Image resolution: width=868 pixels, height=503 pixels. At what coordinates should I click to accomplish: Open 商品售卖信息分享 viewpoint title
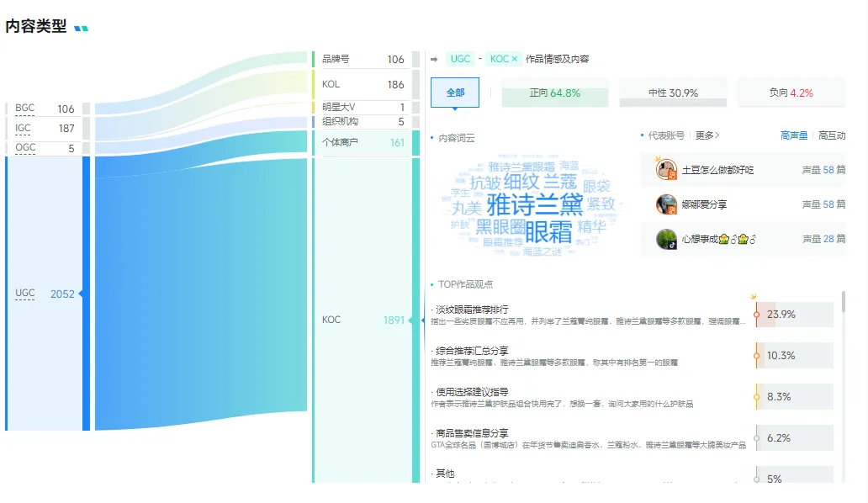pos(472,433)
